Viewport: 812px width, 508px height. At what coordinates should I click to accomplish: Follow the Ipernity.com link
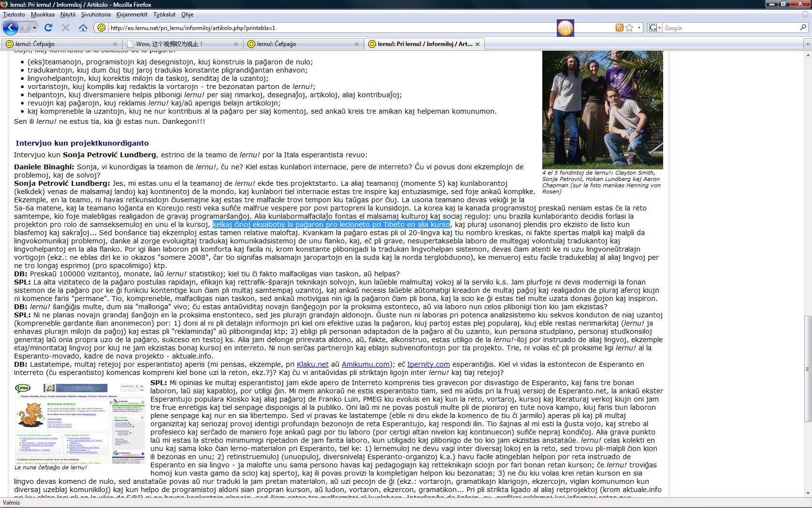(428, 364)
